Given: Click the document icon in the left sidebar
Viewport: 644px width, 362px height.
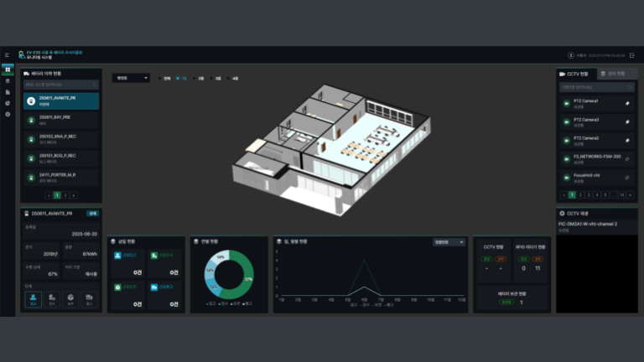Looking at the screenshot, I should pos(8,92).
